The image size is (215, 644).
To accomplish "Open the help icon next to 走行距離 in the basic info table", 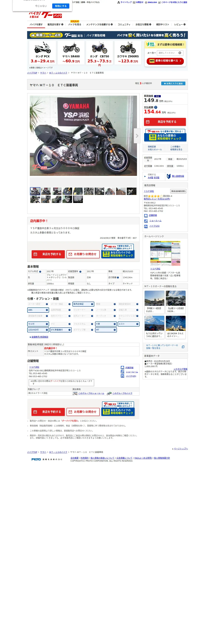I will 118,278.
